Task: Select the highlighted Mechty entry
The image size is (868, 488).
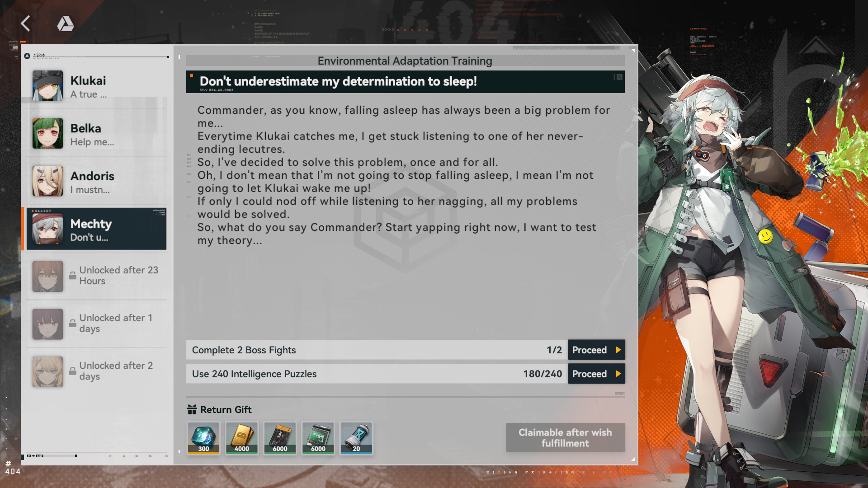Action: coord(97,229)
